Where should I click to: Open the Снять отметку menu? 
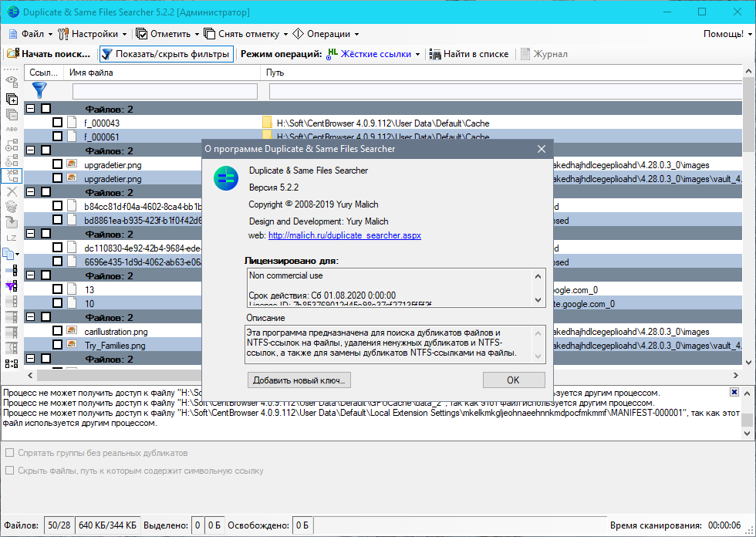click(246, 34)
